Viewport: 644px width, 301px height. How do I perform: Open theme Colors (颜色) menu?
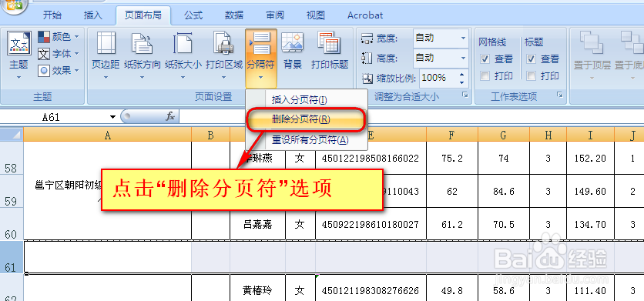tap(59, 37)
